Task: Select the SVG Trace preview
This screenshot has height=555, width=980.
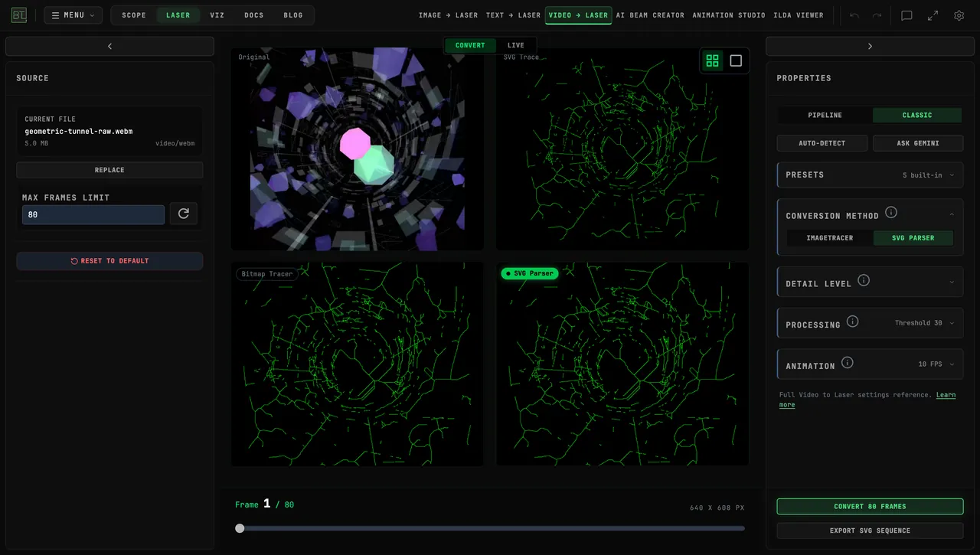Action: point(622,149)
